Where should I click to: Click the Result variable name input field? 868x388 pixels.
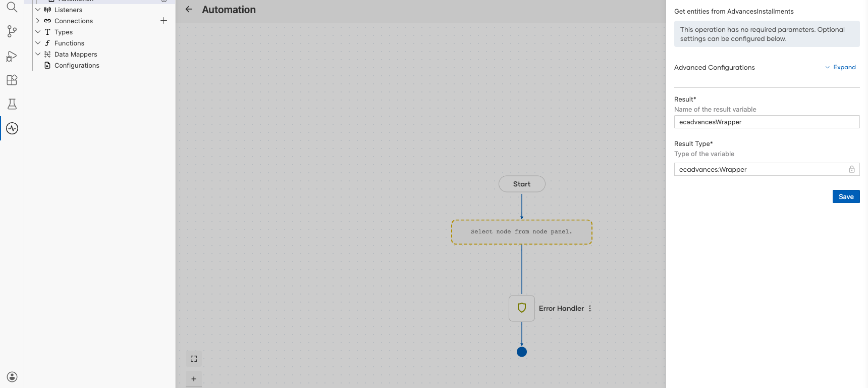point(767,122)
